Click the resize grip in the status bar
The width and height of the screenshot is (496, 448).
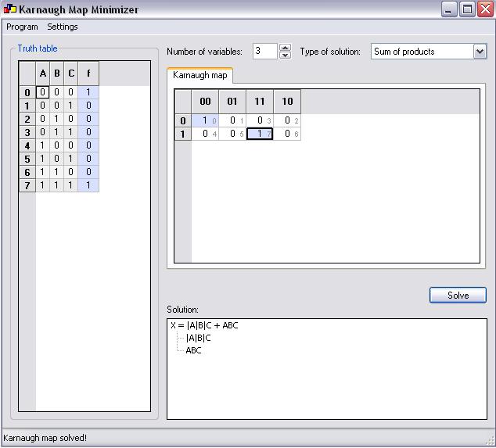coord(490,441)
